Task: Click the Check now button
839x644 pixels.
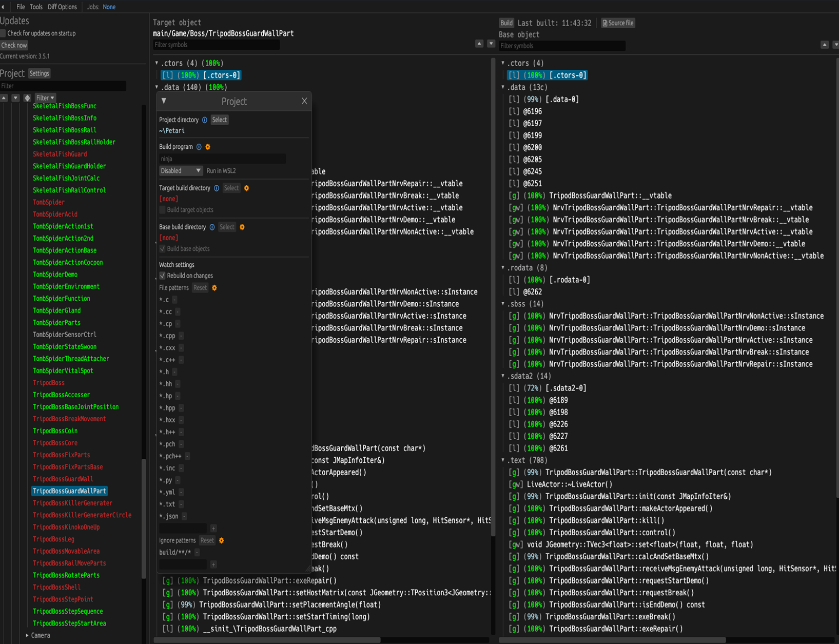Action: pyautogui.click(x=14, y=45)
